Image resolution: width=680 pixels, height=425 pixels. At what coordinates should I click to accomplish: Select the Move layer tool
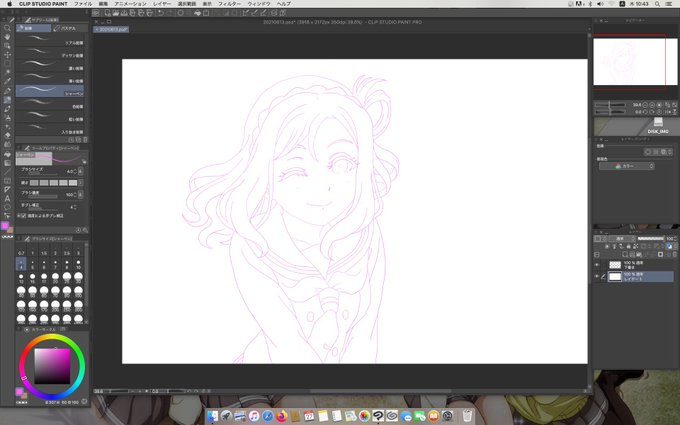(7, 55)
